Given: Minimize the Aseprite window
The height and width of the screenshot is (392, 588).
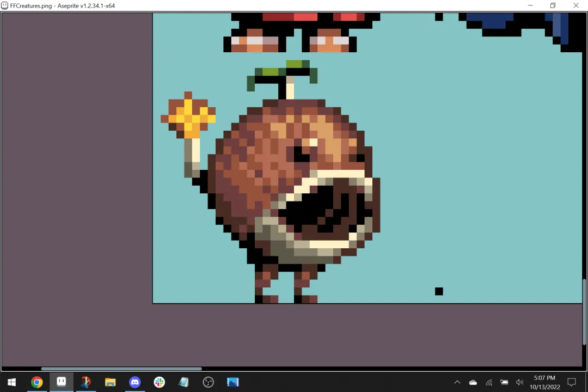Looking at the screenshot, I should [530, 5].
